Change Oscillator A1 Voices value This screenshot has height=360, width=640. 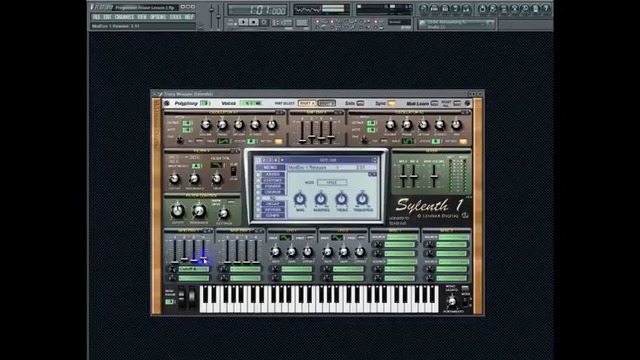(x=251, y=141)
